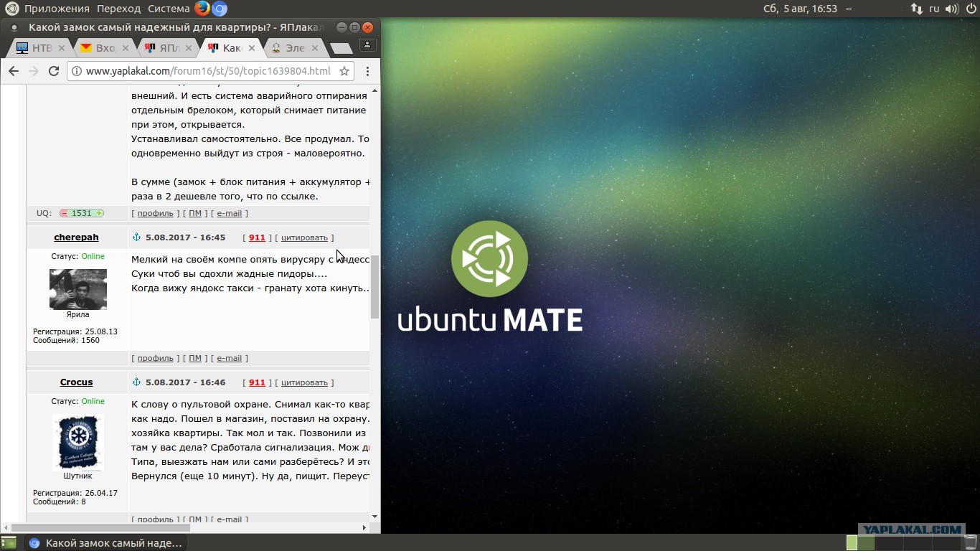Send ПМ to cherepah
Screen dimensions: 980x551
click(x=195, y=358)
